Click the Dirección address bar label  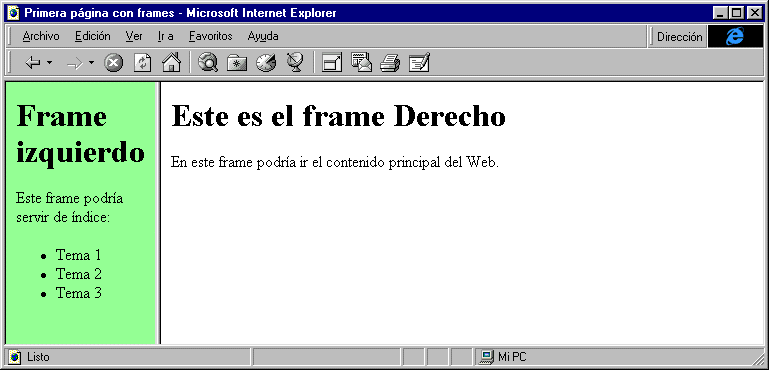click(x=680, y=37)
